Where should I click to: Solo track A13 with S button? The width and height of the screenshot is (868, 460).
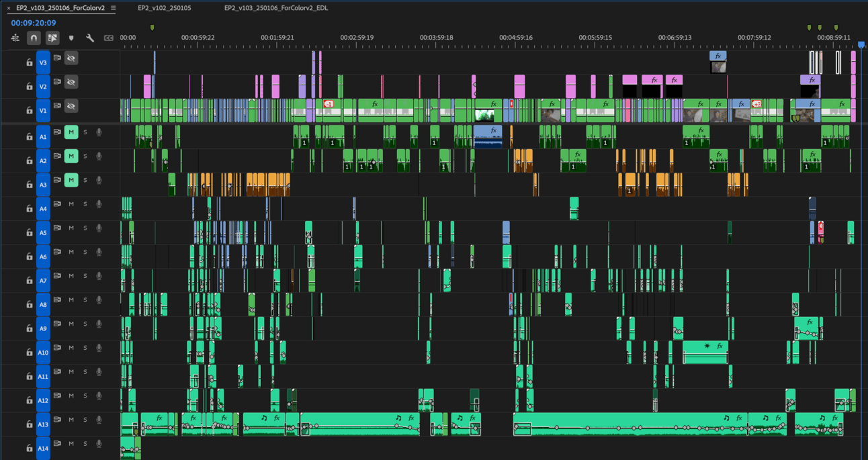(85, 420)
